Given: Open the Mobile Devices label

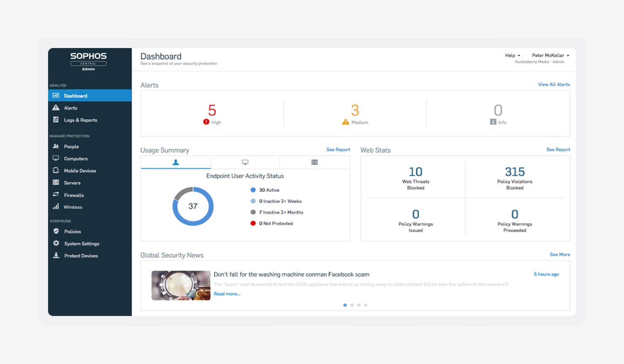Looking at the screenshot, I should [x=80, y=171].
